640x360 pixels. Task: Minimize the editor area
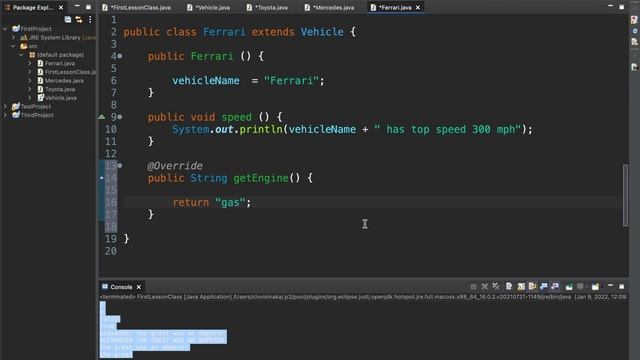pos(611,6)
